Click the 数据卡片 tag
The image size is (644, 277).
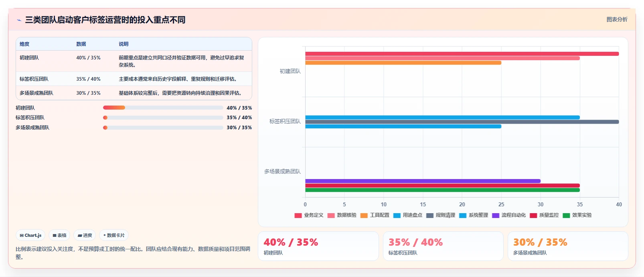point(114,235)
